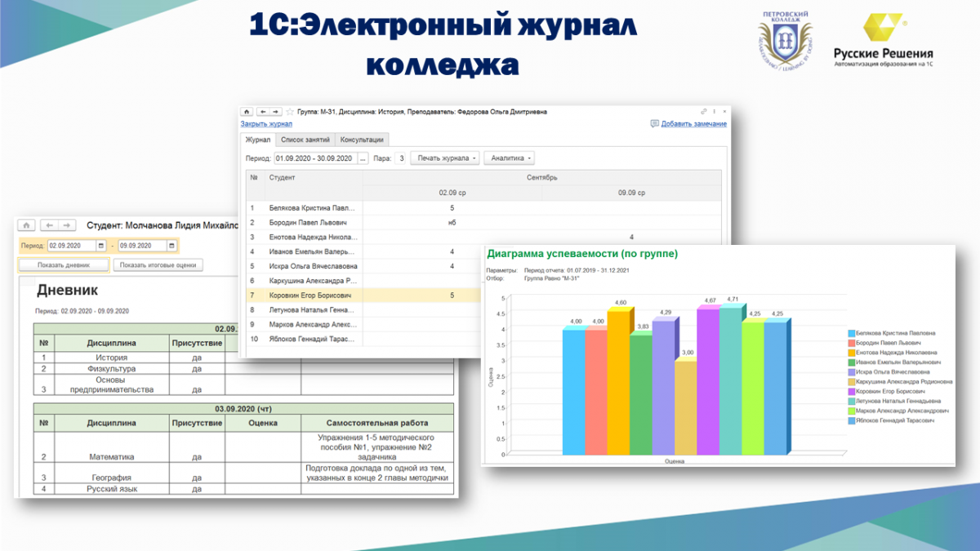The width and height of the screenshot is (980, 551).
Task: Click the back arrow in the student diary window
Action: (x=50, y=225)
